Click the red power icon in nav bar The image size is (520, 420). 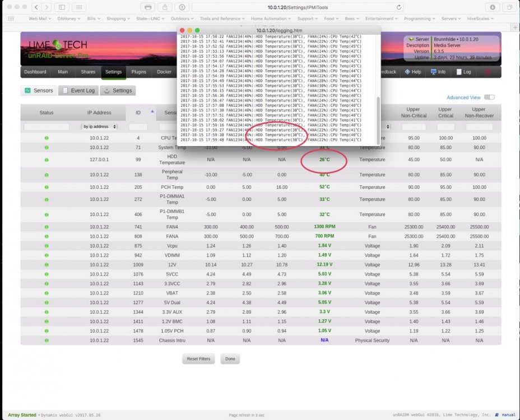(488, 72)
